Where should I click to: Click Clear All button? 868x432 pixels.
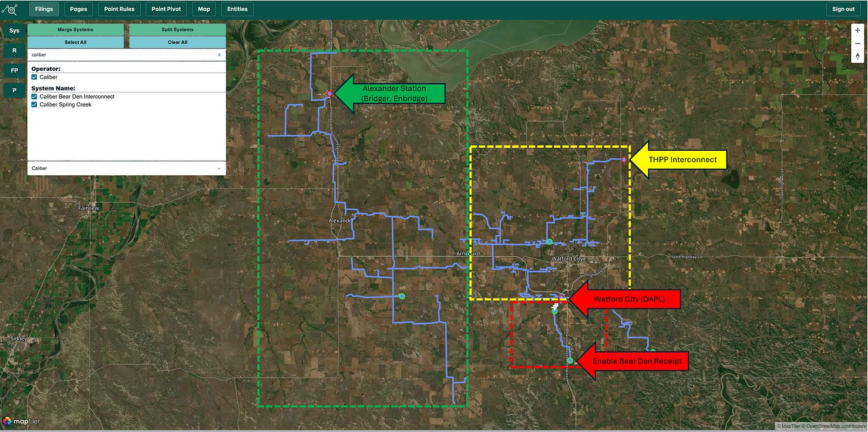(178, 42)
